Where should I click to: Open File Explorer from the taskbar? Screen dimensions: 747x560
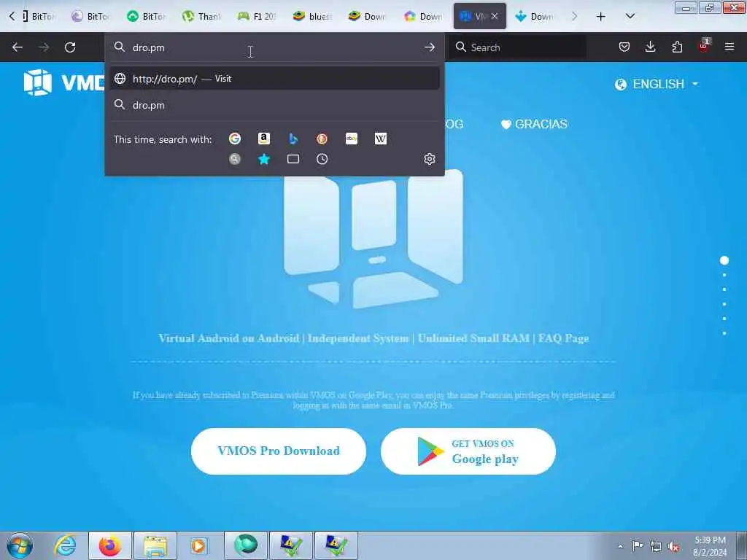click(155, 545)
